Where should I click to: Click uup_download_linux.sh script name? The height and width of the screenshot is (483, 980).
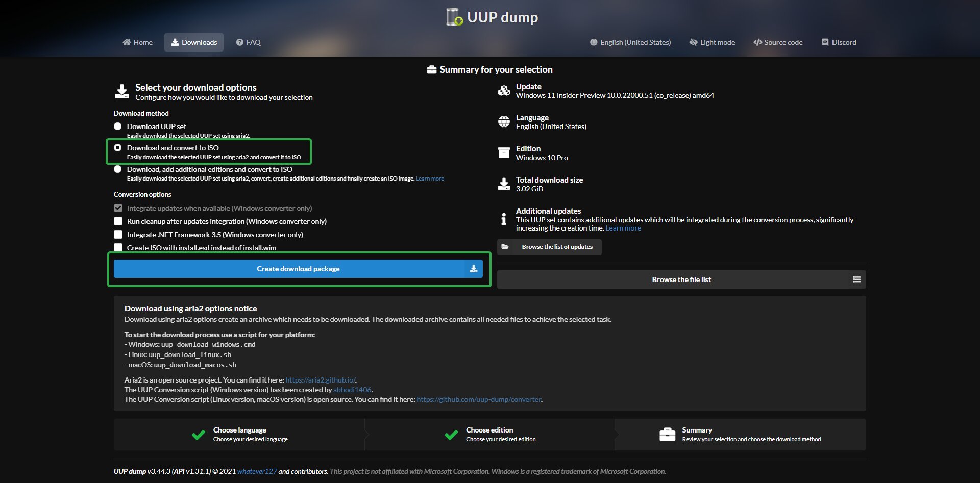tap(190, 355)
